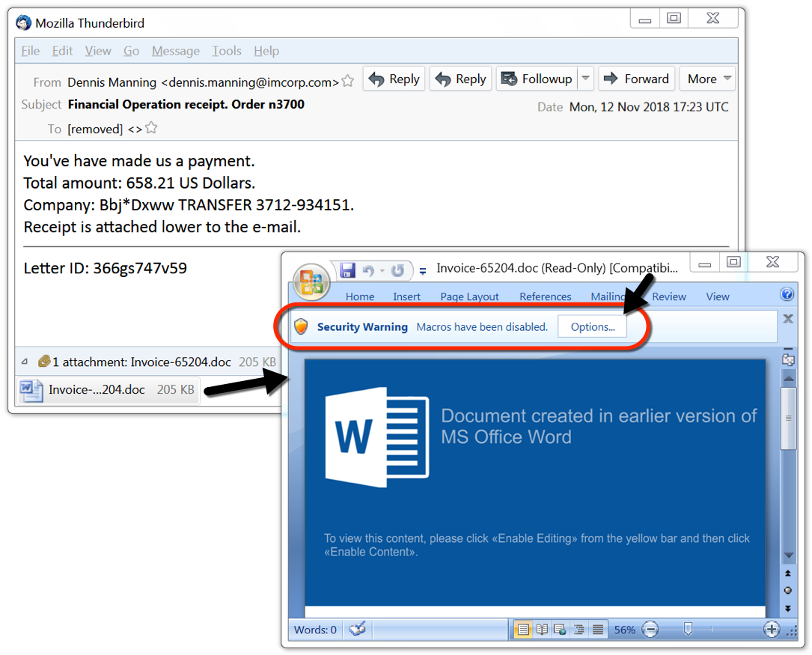
Task: Switch to the References tab
Action: pos(546,296)
